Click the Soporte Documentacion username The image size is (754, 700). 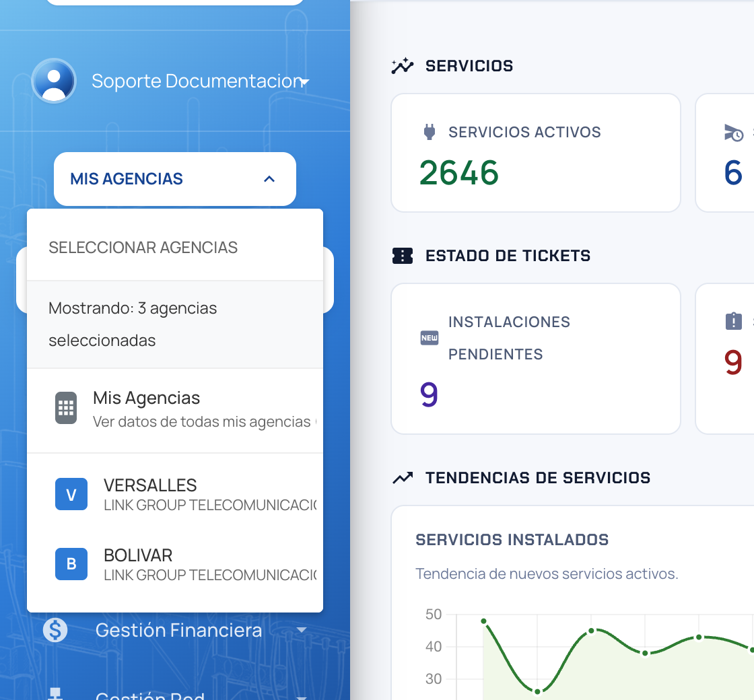197,81
